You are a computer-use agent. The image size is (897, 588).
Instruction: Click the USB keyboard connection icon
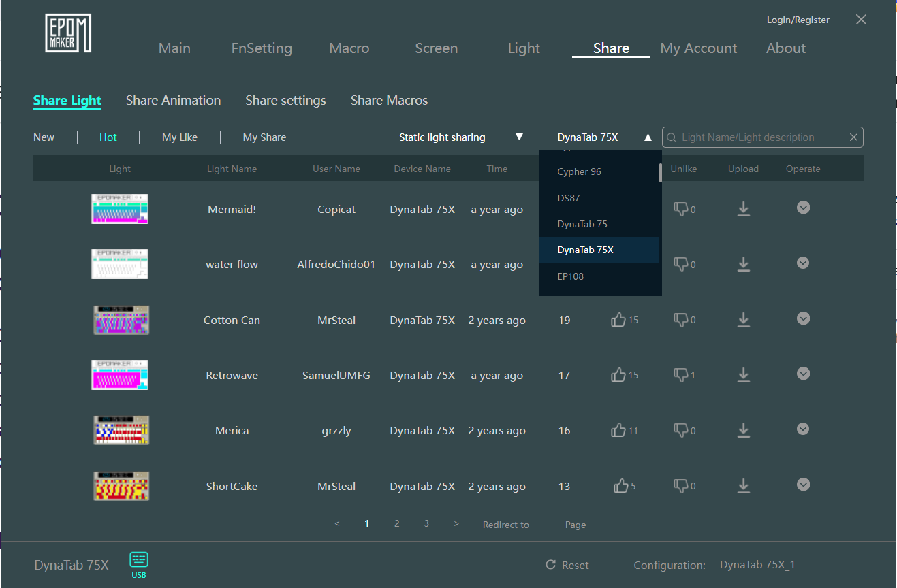[139, 560]
